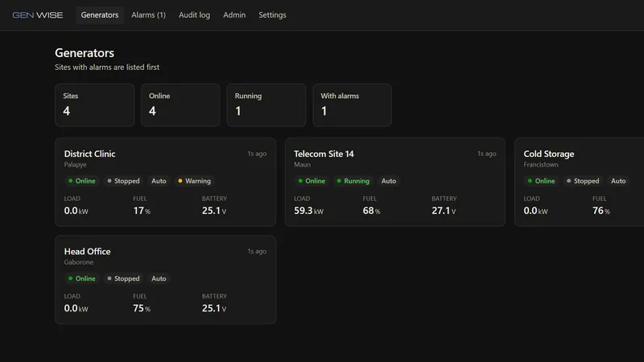Click Telecom Site 14's Auto badge
The height and width of the screenshot is (362, 644).
click(389, 181)
